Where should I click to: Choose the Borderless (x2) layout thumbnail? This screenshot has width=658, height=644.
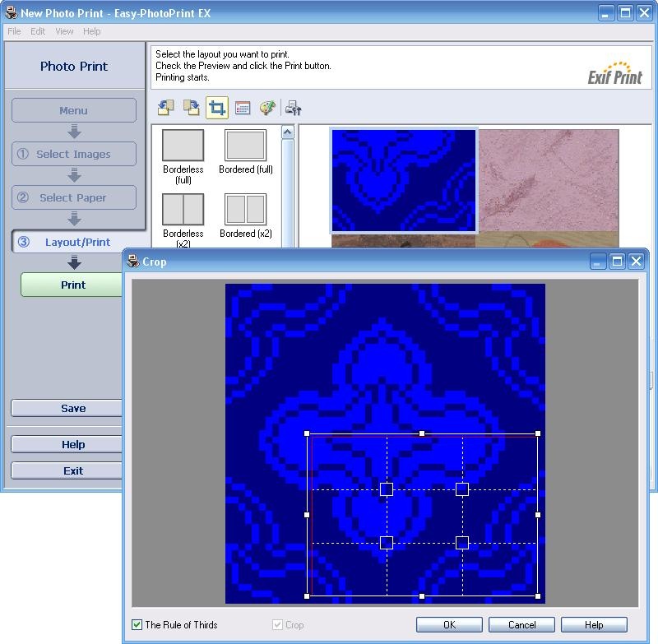pos(183,209)
